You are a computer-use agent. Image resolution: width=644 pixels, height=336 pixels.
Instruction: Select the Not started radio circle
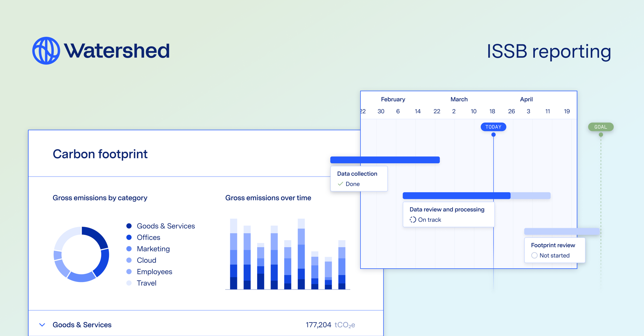[x=534, y=255]
